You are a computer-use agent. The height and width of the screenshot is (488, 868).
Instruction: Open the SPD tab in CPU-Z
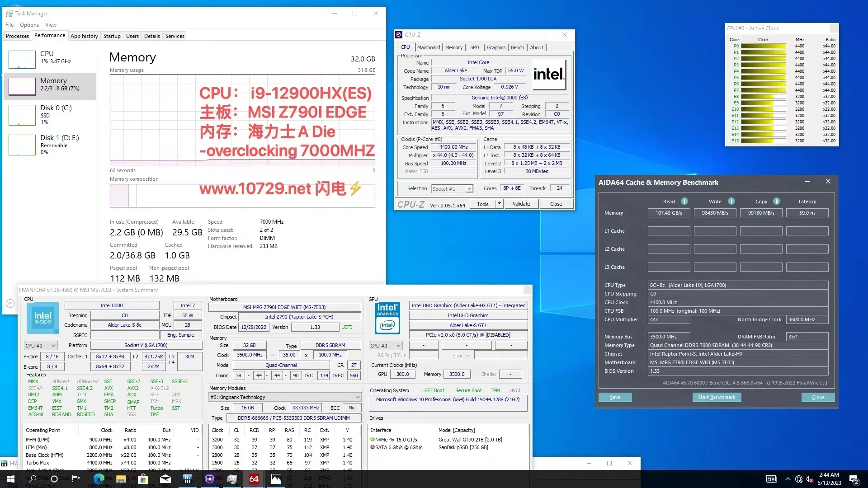coord(474,47)
